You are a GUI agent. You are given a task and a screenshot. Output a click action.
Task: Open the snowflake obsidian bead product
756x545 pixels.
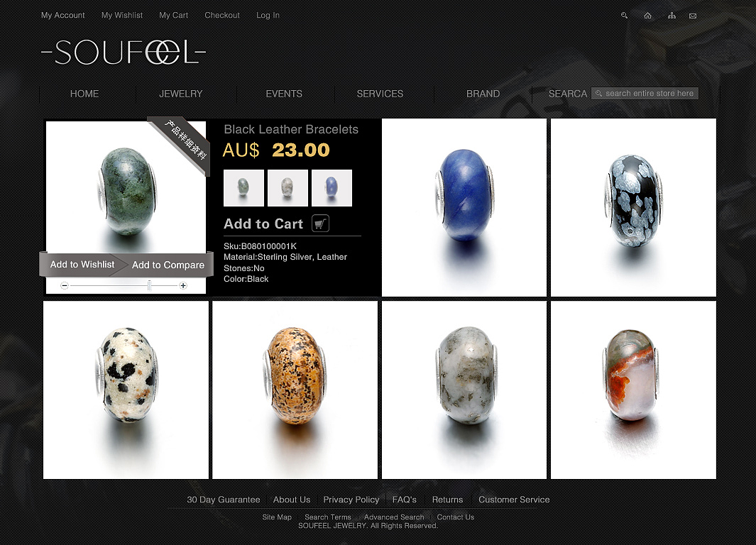633,208
